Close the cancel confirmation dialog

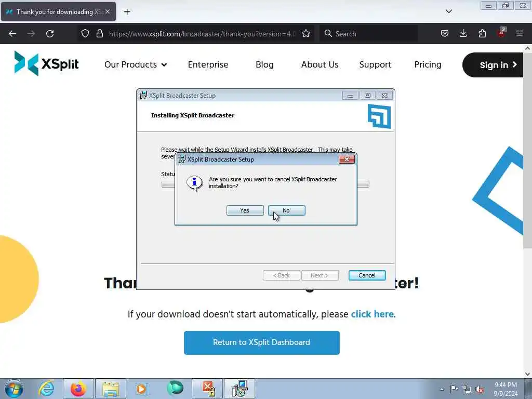click(x=347, y=159)
